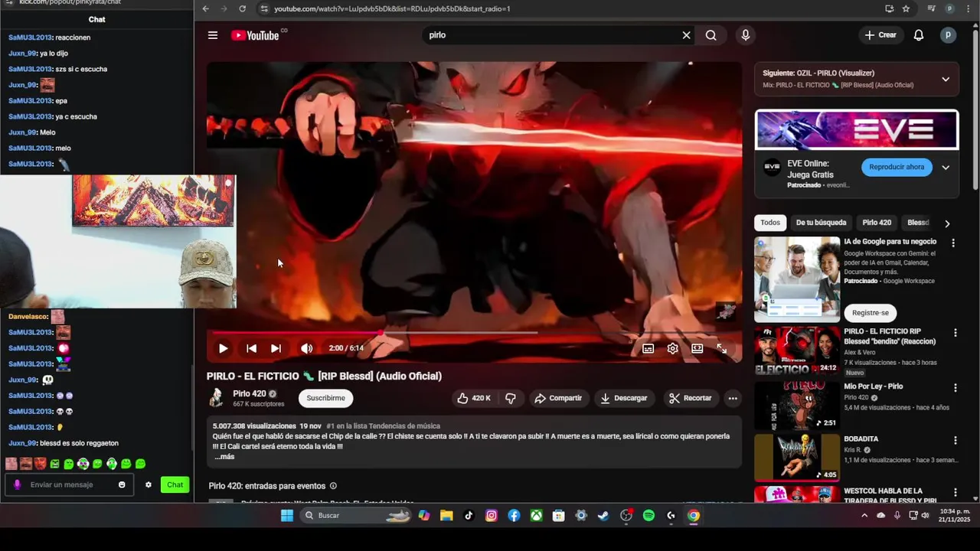
Task: Open the player settings gear
Action: (x=672, y=348)
